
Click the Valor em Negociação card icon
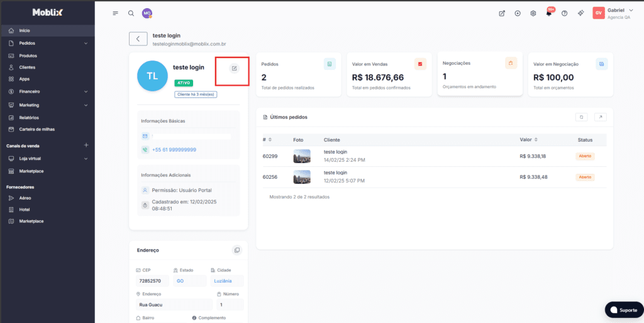pos(602,64)
